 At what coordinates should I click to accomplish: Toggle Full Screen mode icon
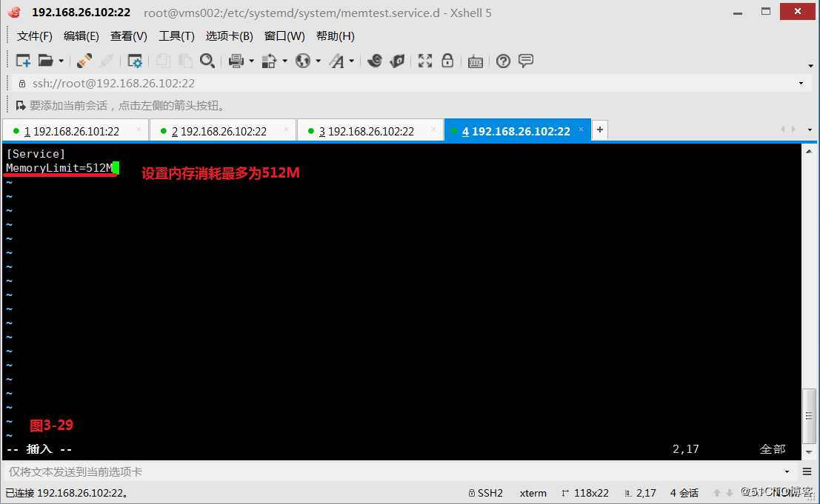tap(425, 61)
